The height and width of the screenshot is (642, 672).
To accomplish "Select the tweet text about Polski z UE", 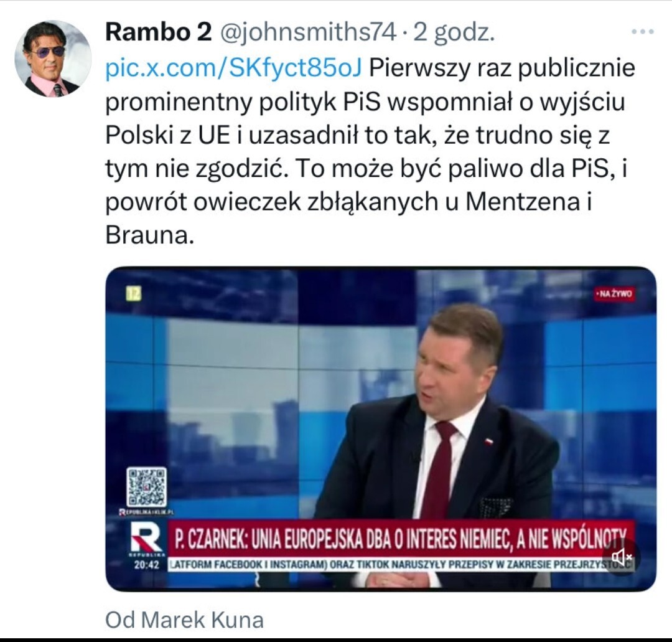I will tap(370, 152).
